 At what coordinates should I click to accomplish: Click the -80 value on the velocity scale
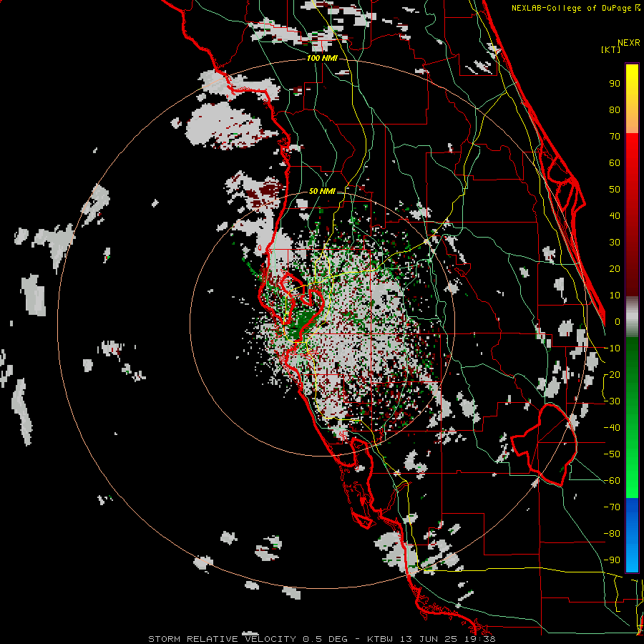pos(612,534)
